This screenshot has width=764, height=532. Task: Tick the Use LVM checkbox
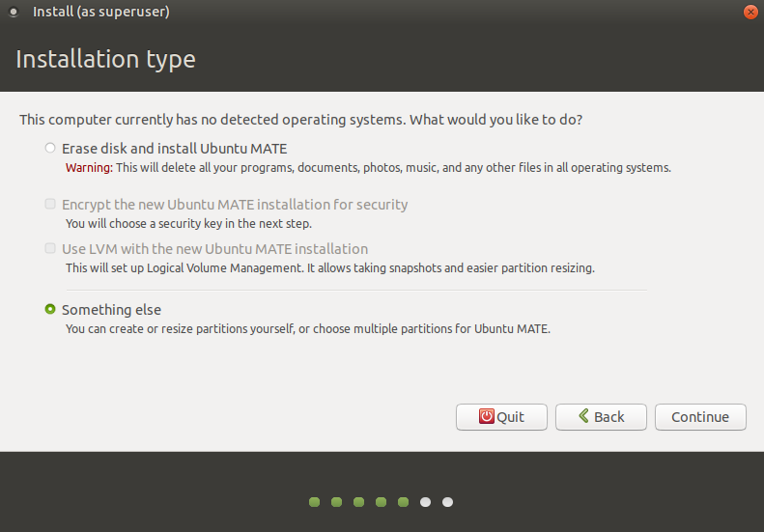click(50, 248)
